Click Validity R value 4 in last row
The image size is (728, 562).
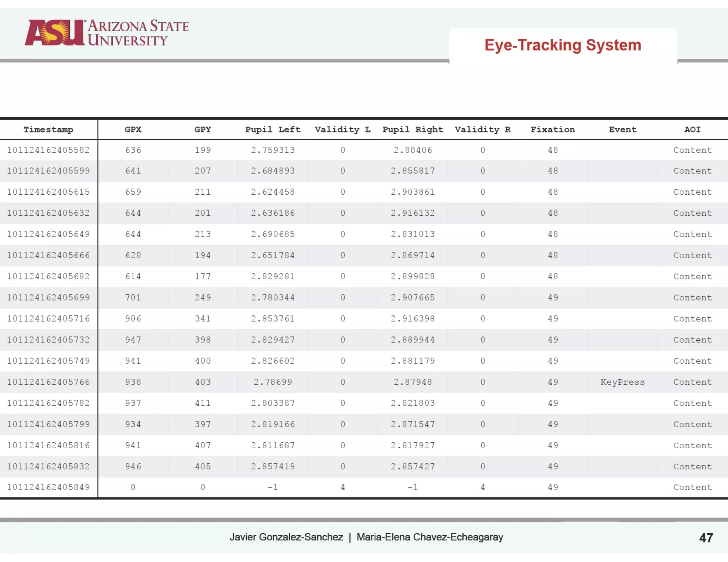(x=483, y=487)
